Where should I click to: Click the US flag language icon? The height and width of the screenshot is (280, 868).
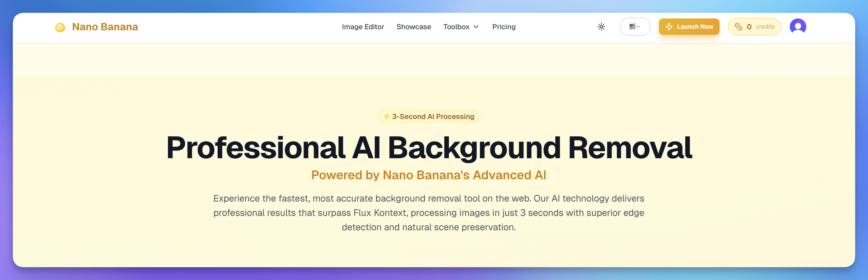[x=632, y=26]
